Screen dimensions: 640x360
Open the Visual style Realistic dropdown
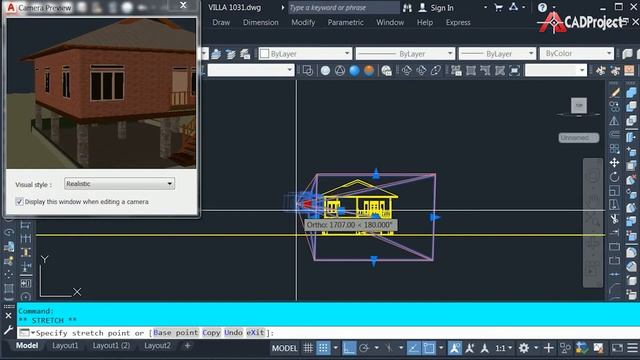coord(120,184)
